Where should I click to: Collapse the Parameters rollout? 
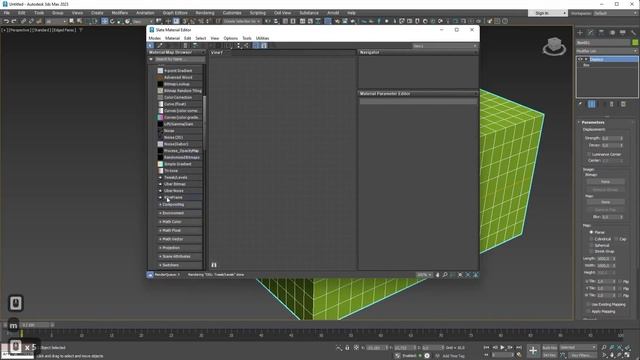593,122
